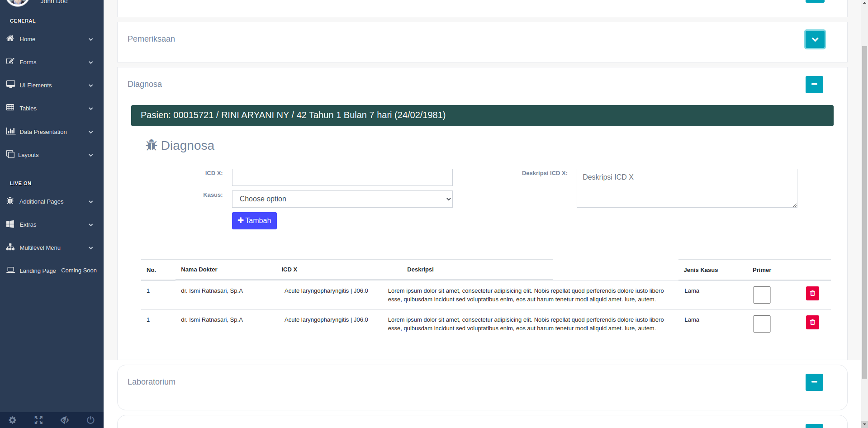Click the Layouts icon in sidebar
Screen dimensions: 868x428
[x=10, y=155]
